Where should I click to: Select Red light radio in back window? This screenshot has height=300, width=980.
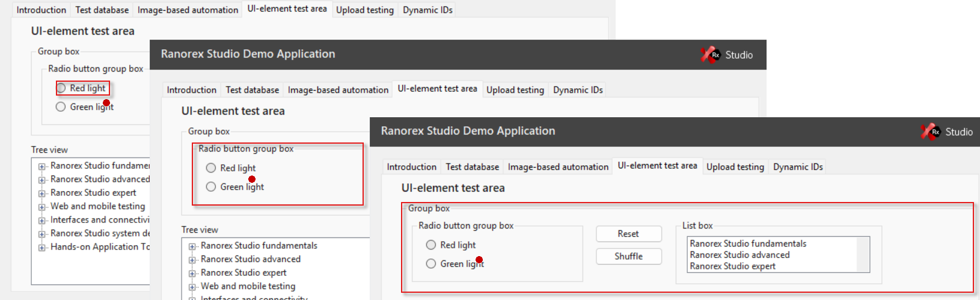pos(61,88)
